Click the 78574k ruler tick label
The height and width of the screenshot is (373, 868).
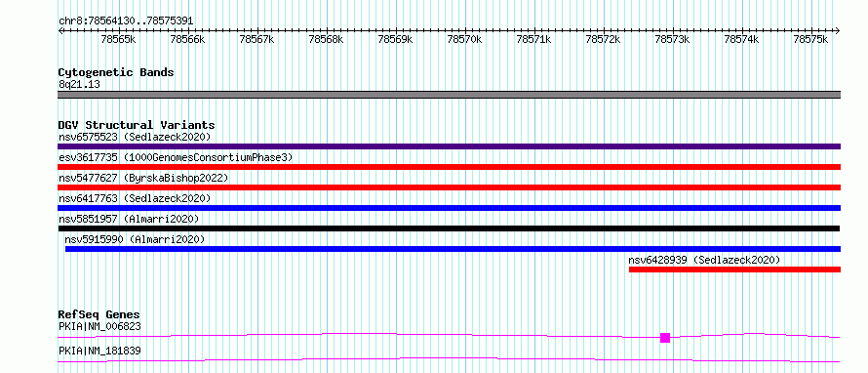click(x=741, y=39)
